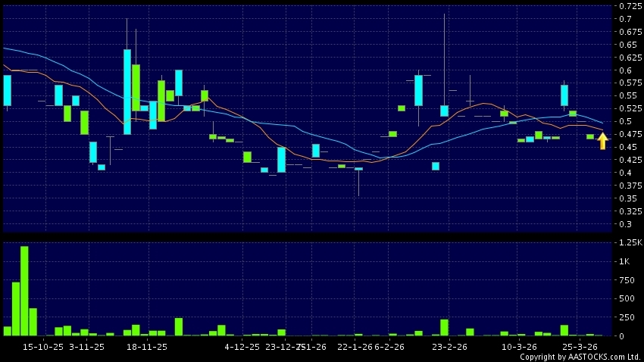
Task: Click the 4-12-25 date on the axis
Action: point(242,346)
